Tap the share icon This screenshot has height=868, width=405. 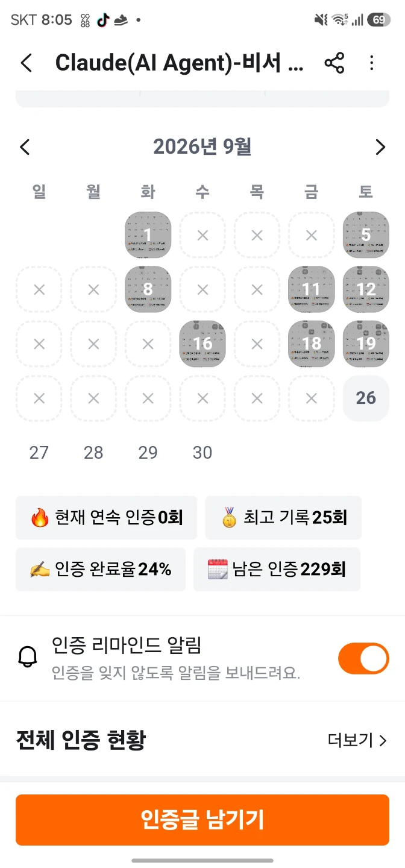pos(334,63)
